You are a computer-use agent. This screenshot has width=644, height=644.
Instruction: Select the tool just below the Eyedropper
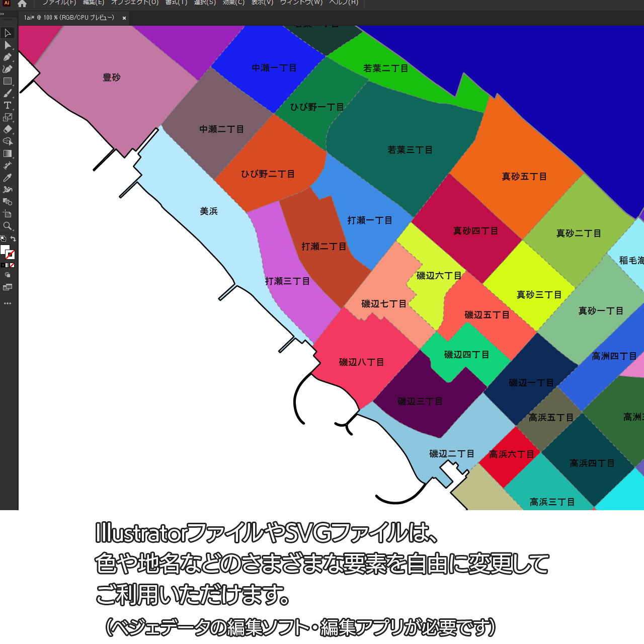point(8,190)
